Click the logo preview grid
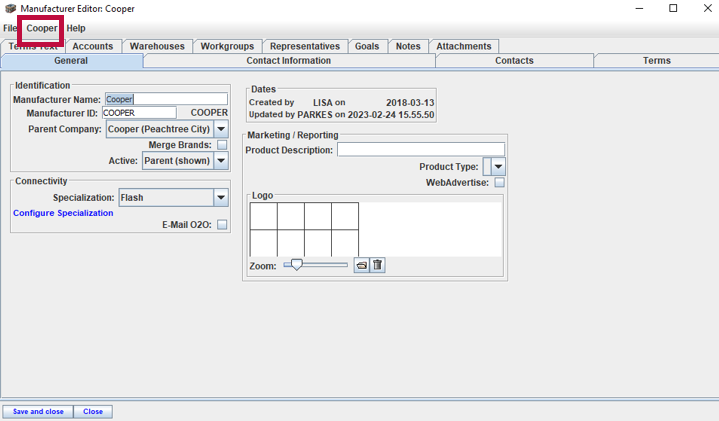 point(304,229)
